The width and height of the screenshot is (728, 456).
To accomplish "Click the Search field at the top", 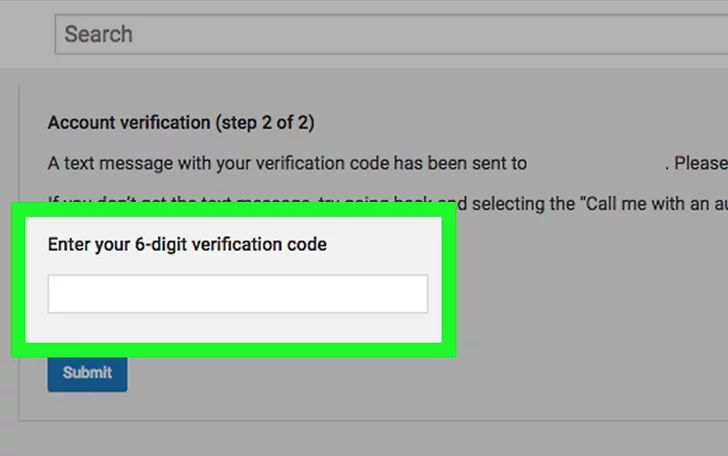I will point(390,34).
